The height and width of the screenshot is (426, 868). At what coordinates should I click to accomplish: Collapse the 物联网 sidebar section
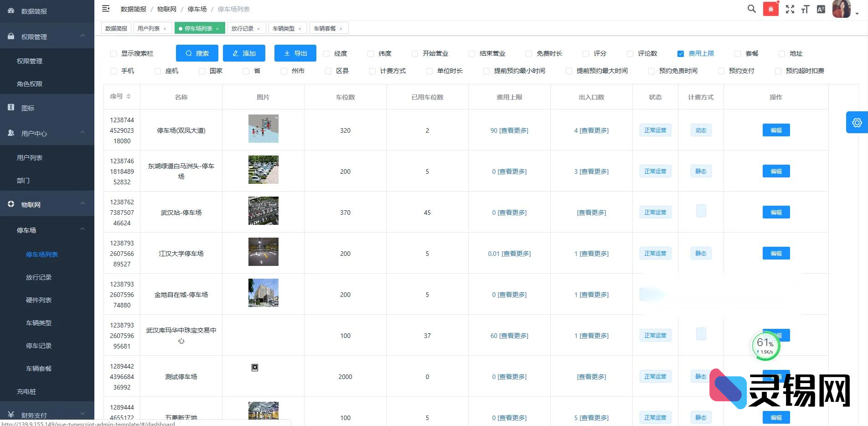(x=82, y=203)
